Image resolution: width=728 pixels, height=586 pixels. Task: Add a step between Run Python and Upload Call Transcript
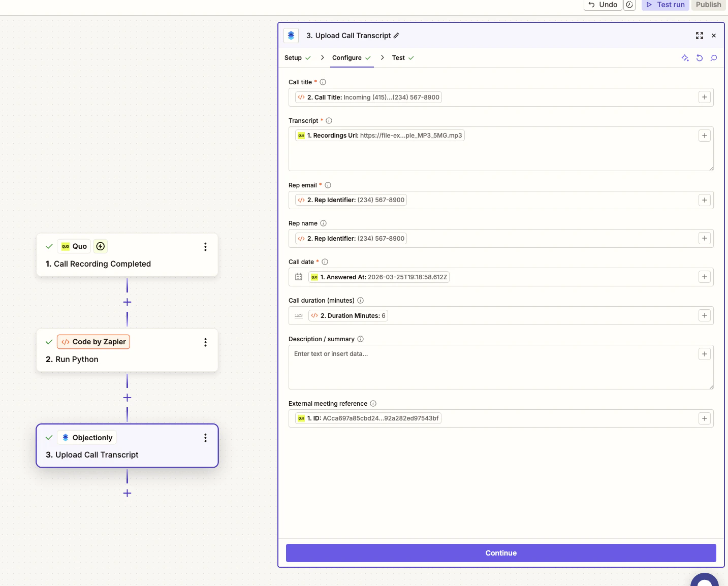126,398
